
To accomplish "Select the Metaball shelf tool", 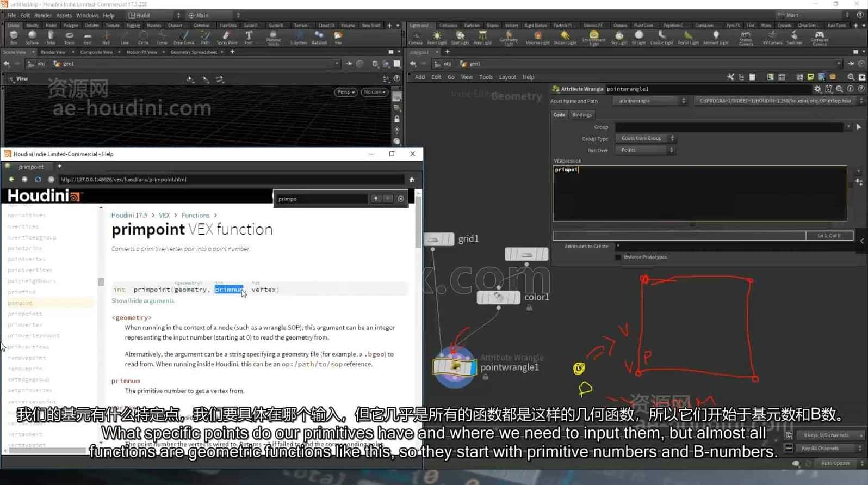I will tap(319, 38).
